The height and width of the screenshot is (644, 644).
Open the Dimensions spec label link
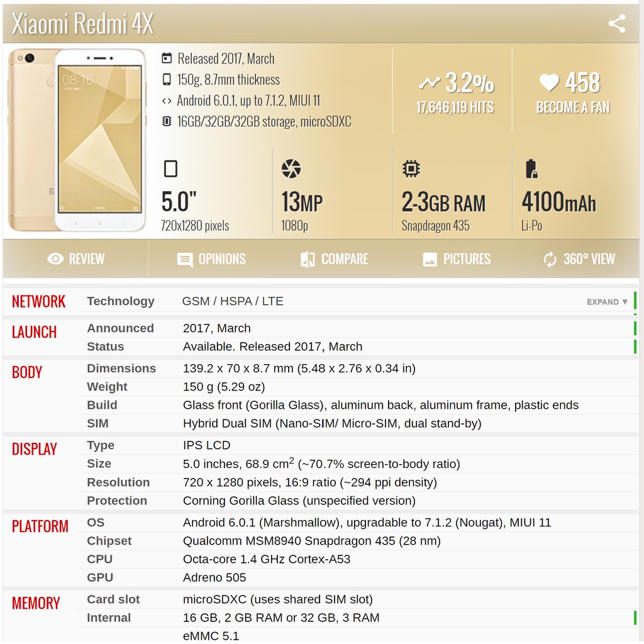coord(121,369)
